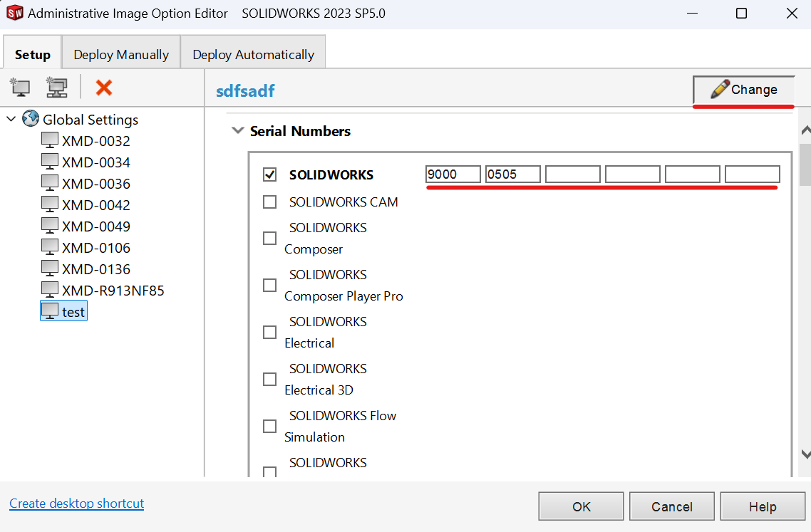Click the SOLIDWORKS app logo in title bar
This screenshot has height=532, width=811.
coord(14,14)
